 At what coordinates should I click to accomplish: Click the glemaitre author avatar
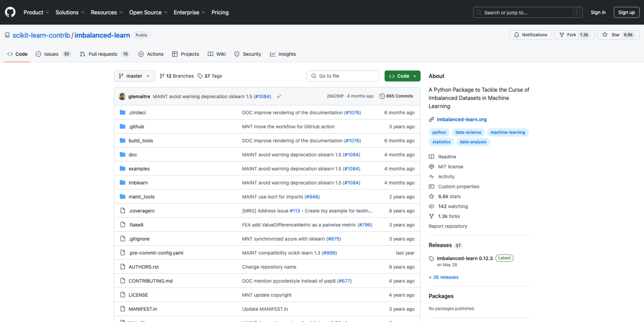pyautogui.click(x=122, y=96)
